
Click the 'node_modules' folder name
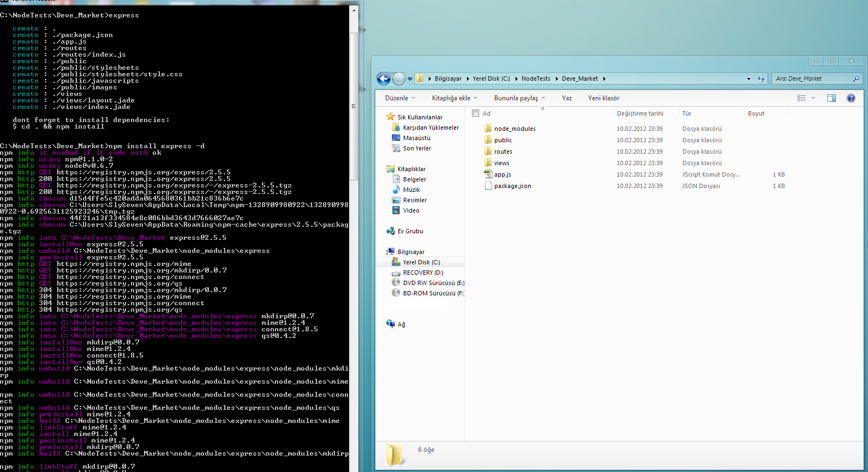[x=514, y=129]
